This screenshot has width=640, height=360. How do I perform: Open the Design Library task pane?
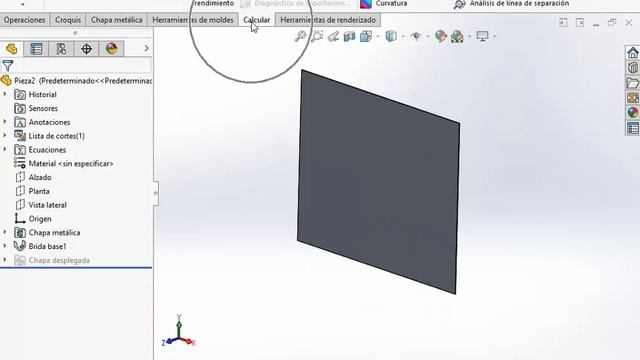point(633,68)
